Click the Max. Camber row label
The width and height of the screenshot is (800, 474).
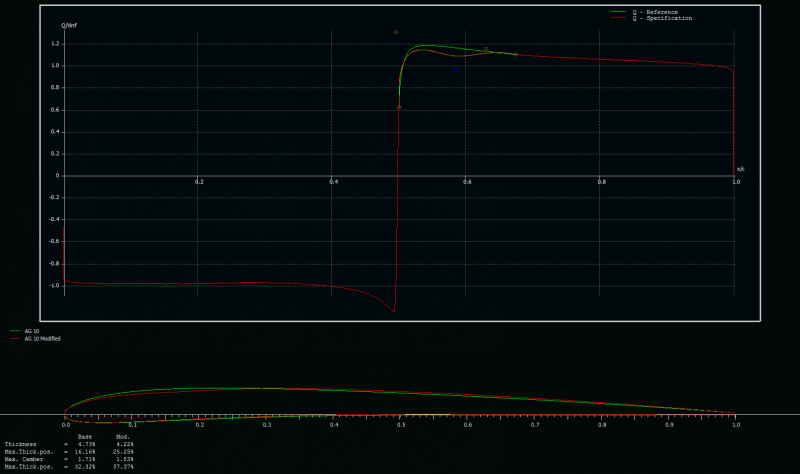pyautogui.click(x=24, y=458)
